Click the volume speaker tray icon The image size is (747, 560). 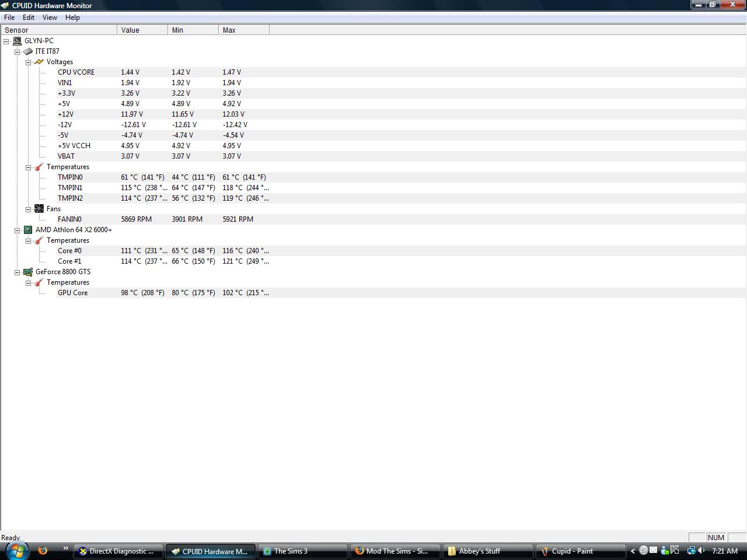click(702, 550)
